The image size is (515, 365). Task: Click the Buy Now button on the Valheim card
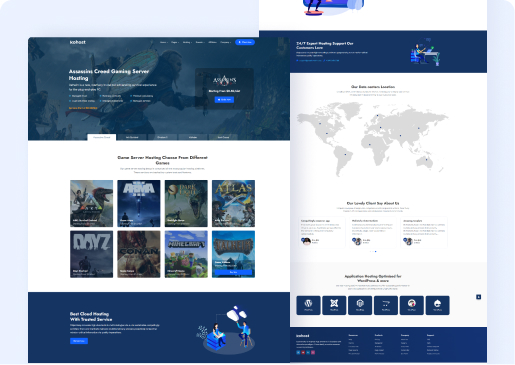tap(233, 272)
